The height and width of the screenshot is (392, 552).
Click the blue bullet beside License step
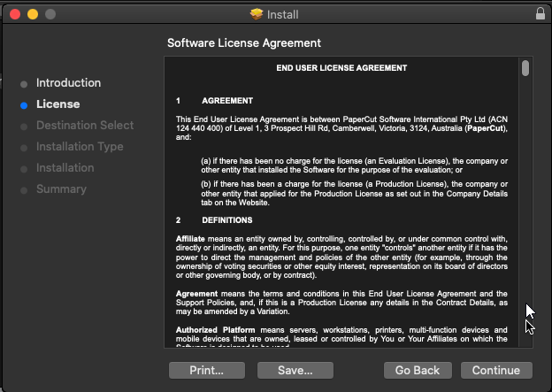click(24, 105)
